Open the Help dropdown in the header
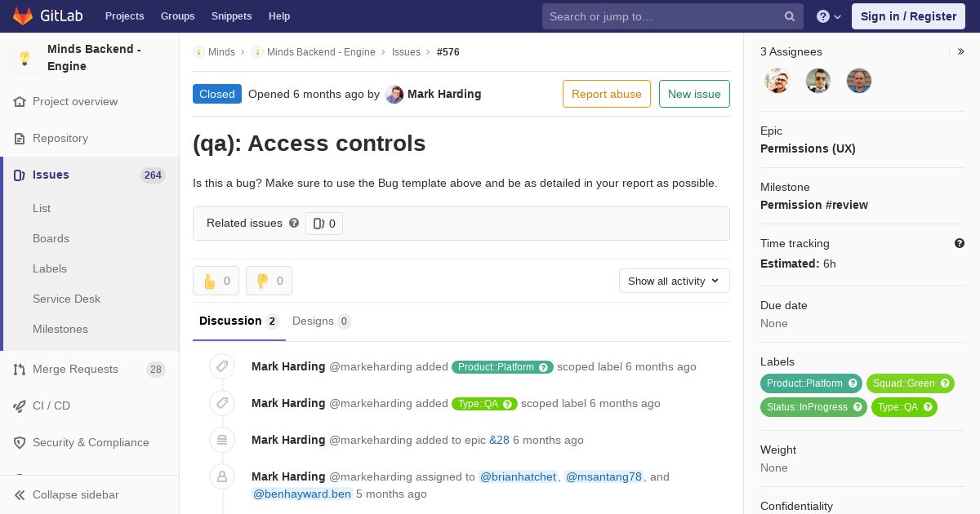 (x=829, y=16)
